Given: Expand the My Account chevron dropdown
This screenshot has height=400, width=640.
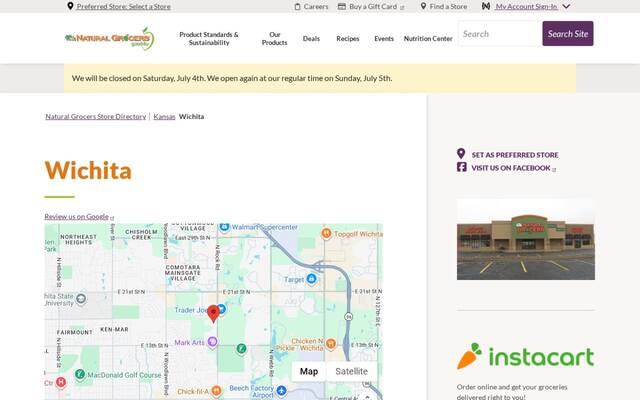Looking at the screenshot, I should tap(566, 7).
